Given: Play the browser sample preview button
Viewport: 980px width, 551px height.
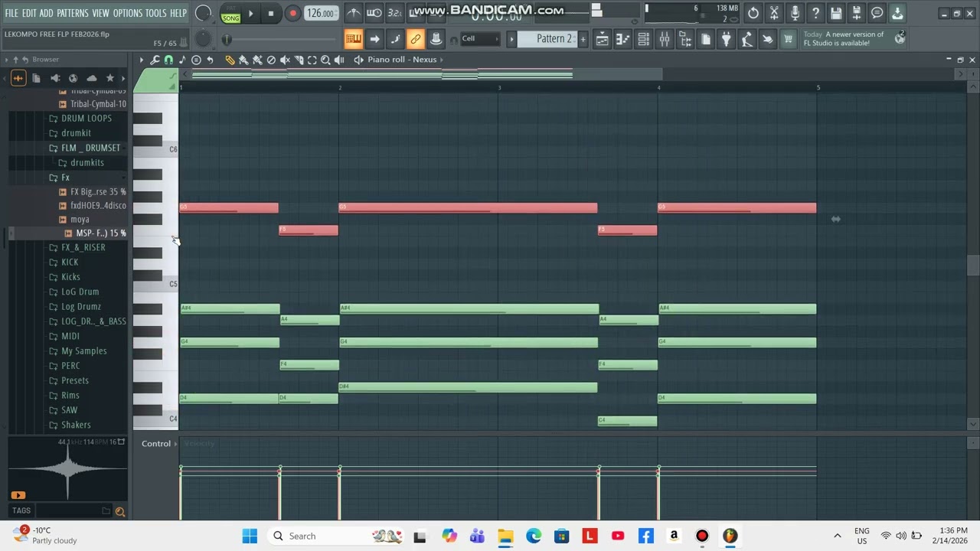Looking at the screenshot, I should (x=18, y=495).
